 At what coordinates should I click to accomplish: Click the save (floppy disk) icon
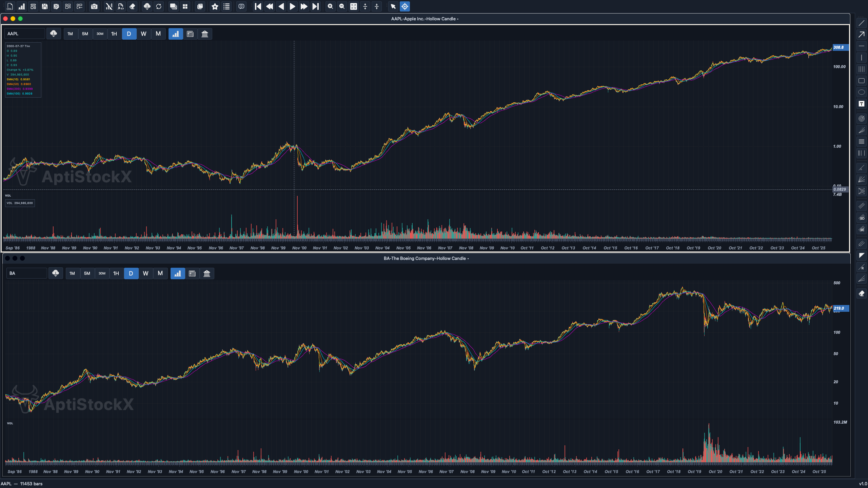coord(45,6)
